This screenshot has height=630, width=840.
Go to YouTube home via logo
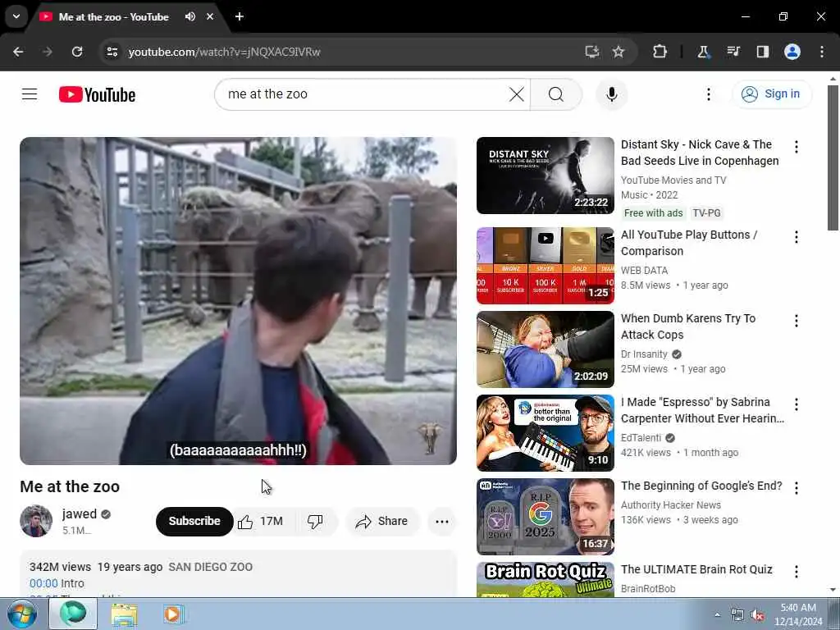[x=97, y=94]
